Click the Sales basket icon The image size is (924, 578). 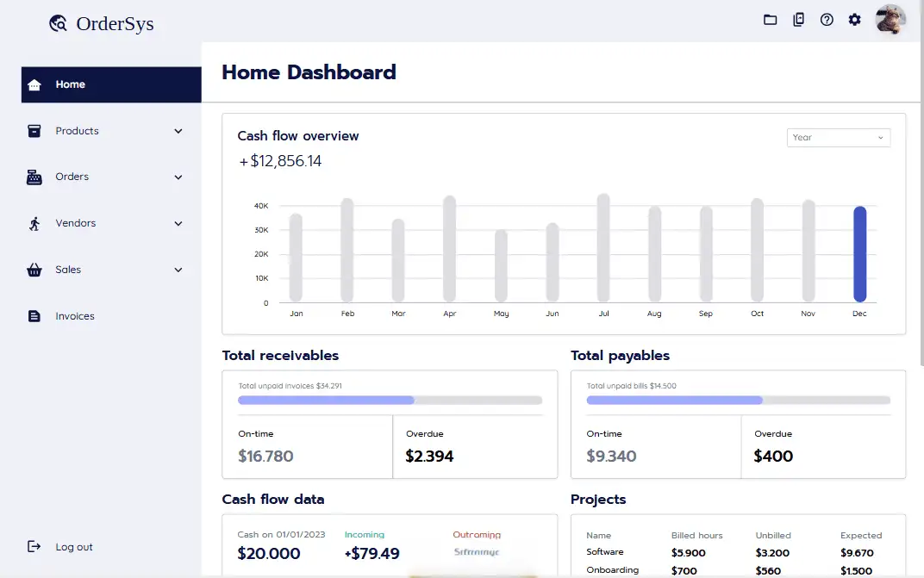click(34, 270)
